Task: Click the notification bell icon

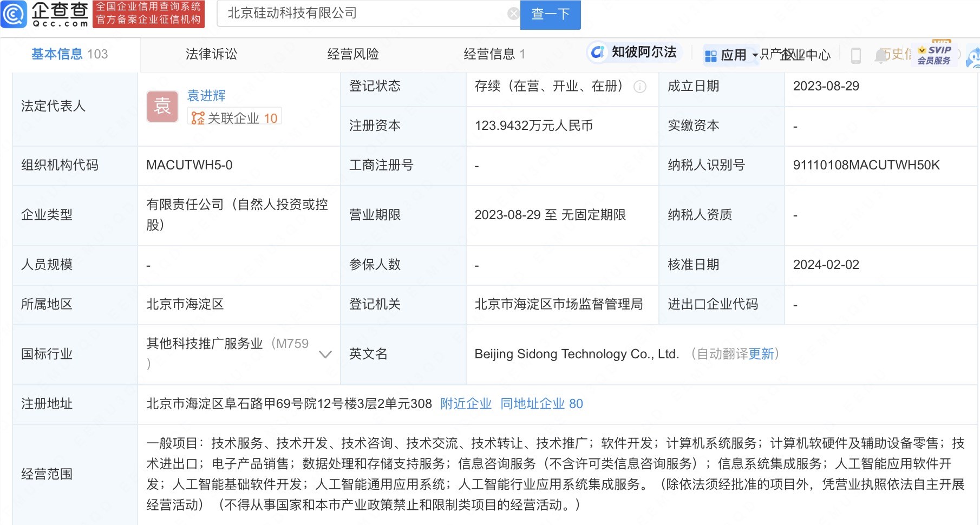Action: [880, 56]
